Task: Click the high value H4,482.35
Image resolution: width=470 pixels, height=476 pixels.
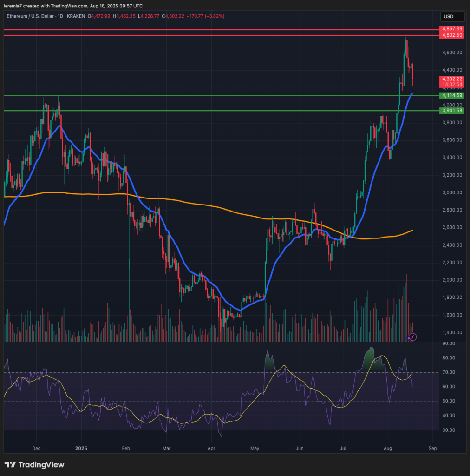Action: (x=124, y=16)
